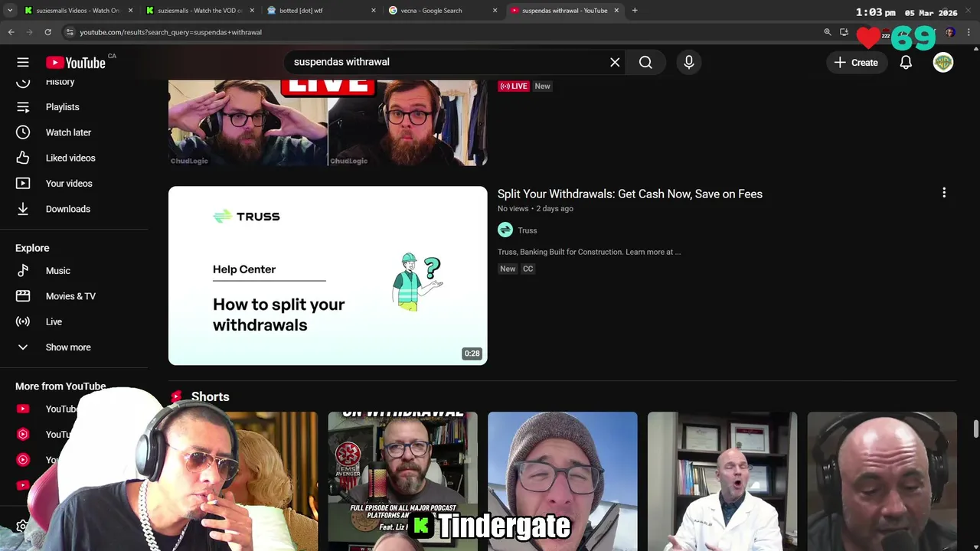
Task: Open the ChudLogic live stream thumbnail
Action: click(x=328, y=123)
